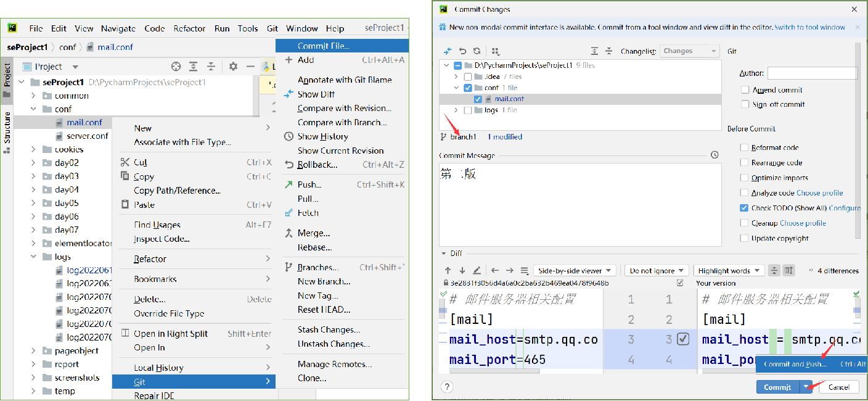Collapse the conf folder in changes tree

[x=456, y=88]
